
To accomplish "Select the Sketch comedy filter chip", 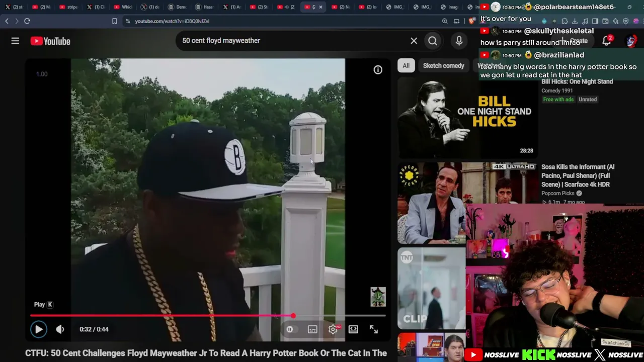I will click(x=444, y=66).
